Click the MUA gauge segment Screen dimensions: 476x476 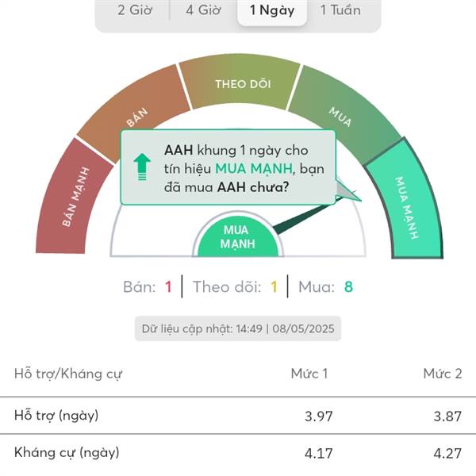click(343, 115)
